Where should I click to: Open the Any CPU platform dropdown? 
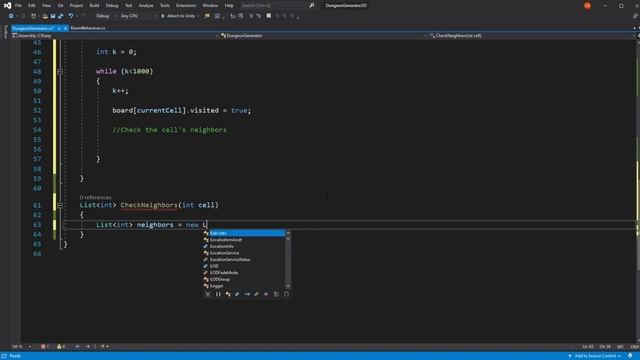click(138, 16)
